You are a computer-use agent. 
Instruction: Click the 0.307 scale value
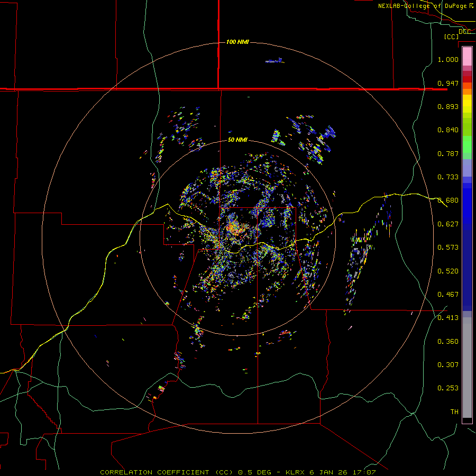448,365
